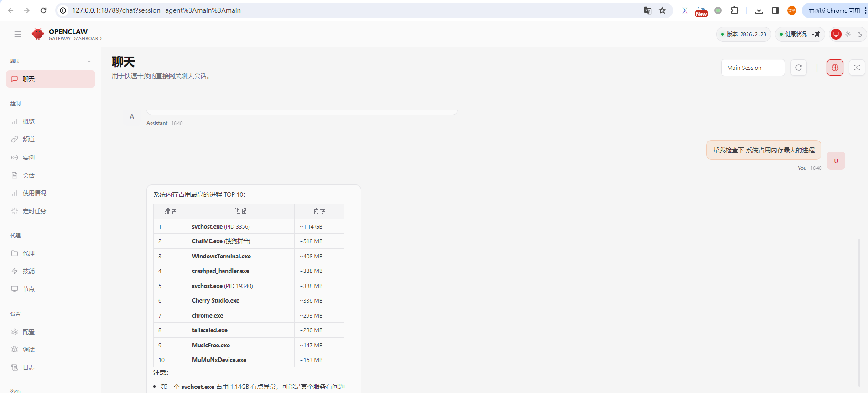The height and width of the screenshot is (393, 868).
Task: Click the user message about memory processes
Action: 764,150
